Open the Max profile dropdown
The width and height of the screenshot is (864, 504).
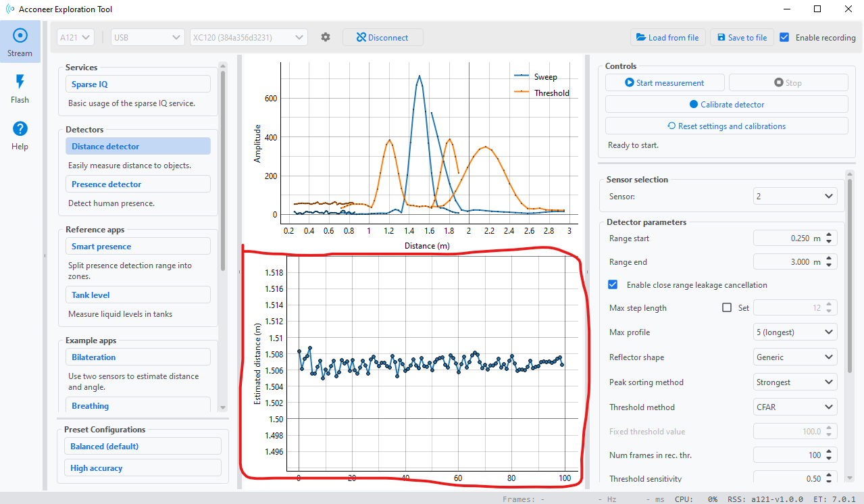(x=795, y=332)
